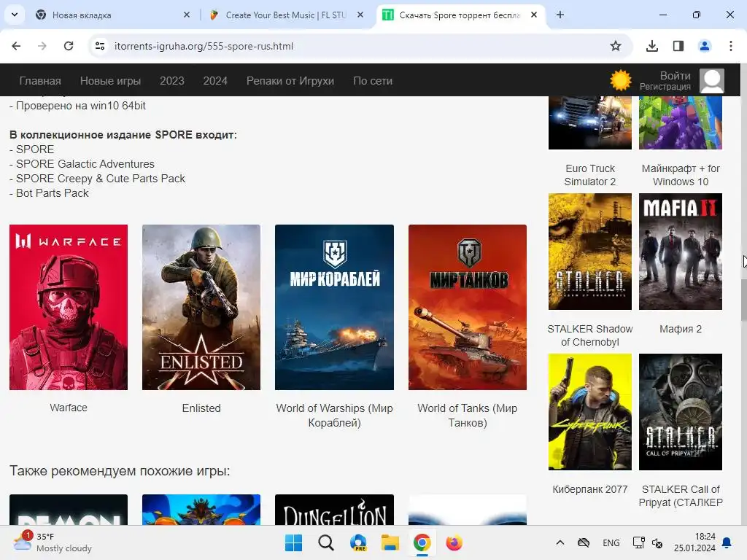Screen dimensions: 747x560
Task: Click the Мафия 2 title link
Action: click(681, 329)
